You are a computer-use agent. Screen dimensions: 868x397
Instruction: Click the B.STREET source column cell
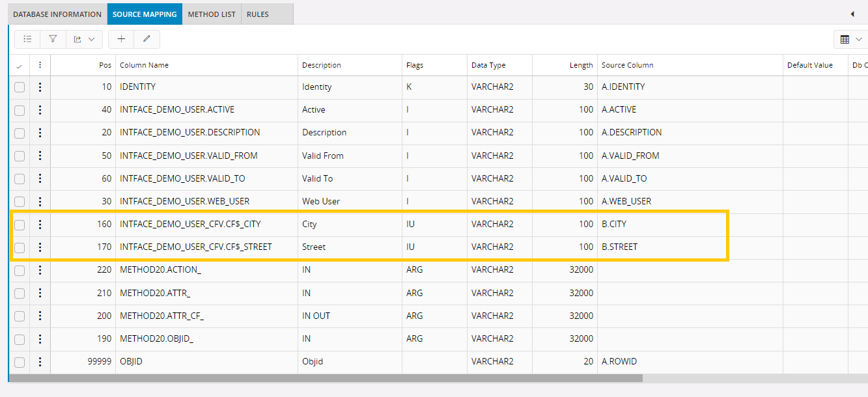619,247
